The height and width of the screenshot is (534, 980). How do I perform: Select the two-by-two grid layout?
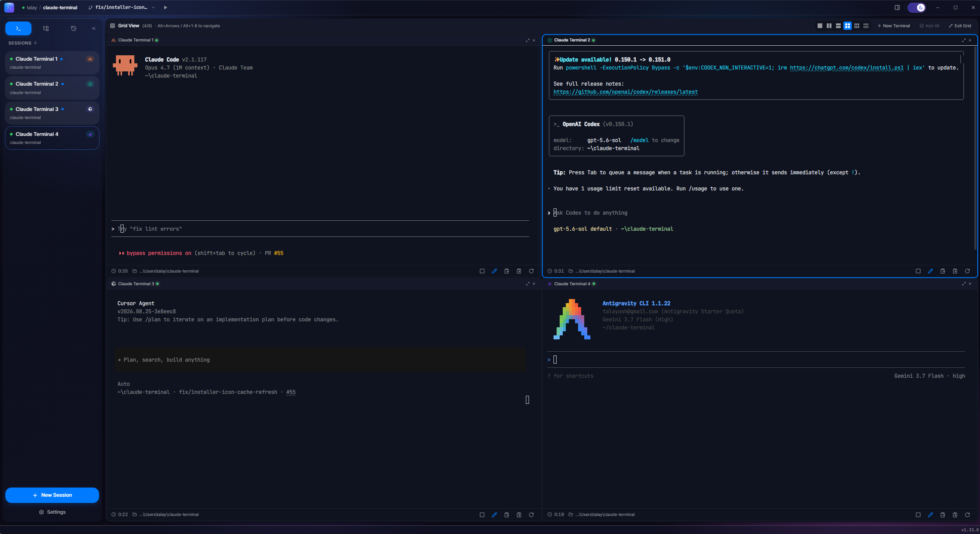pyautogui.click(x=848, y=26)
